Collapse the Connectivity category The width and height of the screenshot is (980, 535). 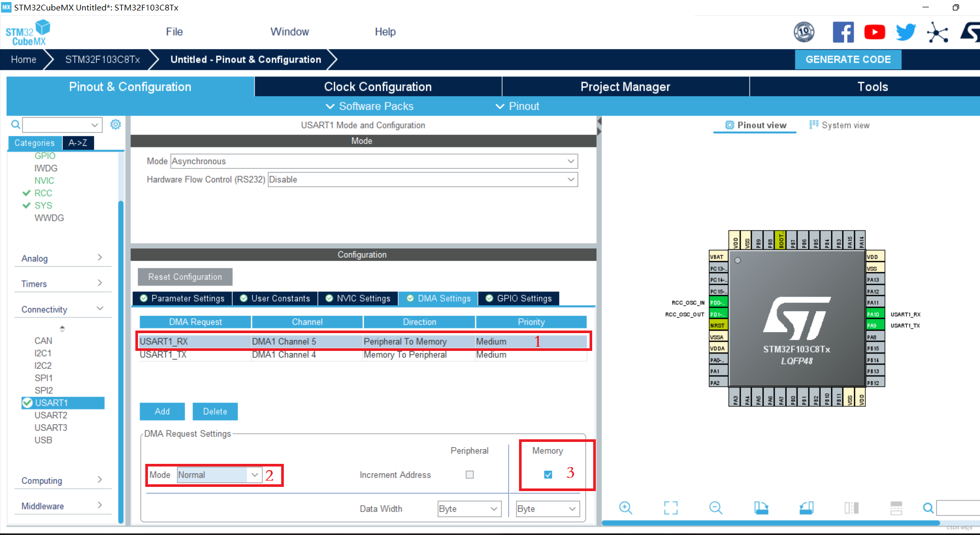click(x=62, y=309)
